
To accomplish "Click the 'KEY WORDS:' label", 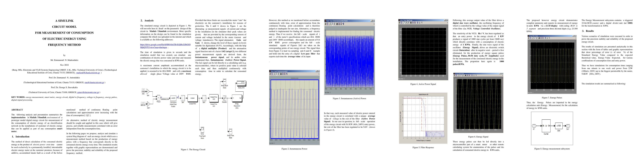I will click(18, 97).
